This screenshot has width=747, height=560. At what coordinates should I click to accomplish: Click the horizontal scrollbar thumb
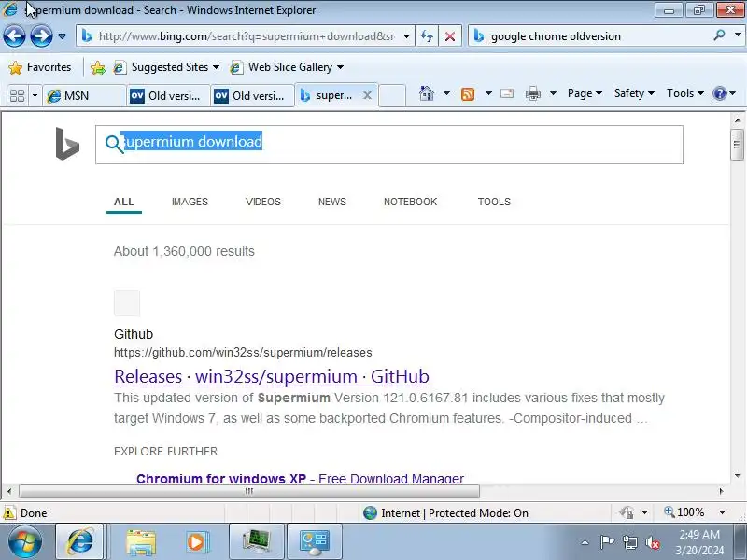click(x=248, y=491)
